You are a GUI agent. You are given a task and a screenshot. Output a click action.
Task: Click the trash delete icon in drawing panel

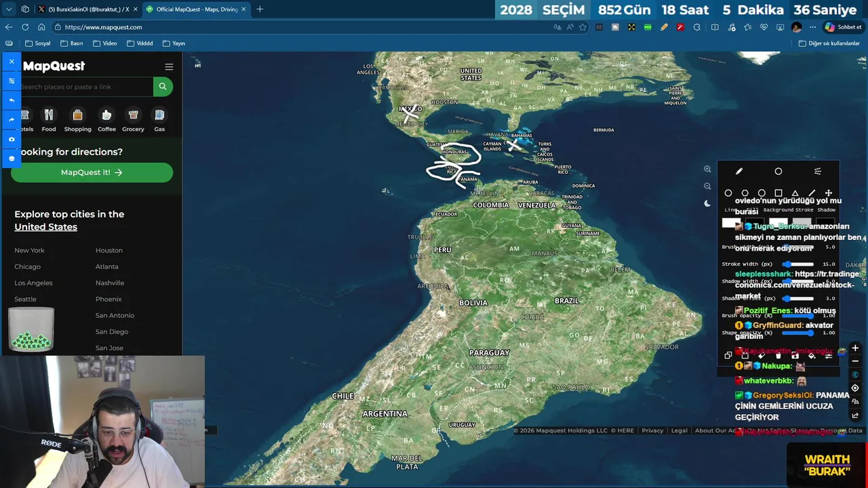pyautogui.click(x=778, y=355)
